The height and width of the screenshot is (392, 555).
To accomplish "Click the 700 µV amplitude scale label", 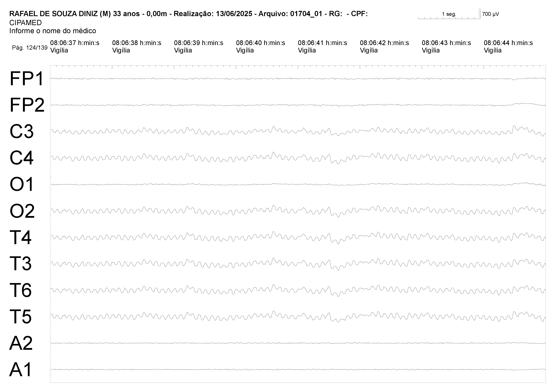I will click(x=490, y=14).
